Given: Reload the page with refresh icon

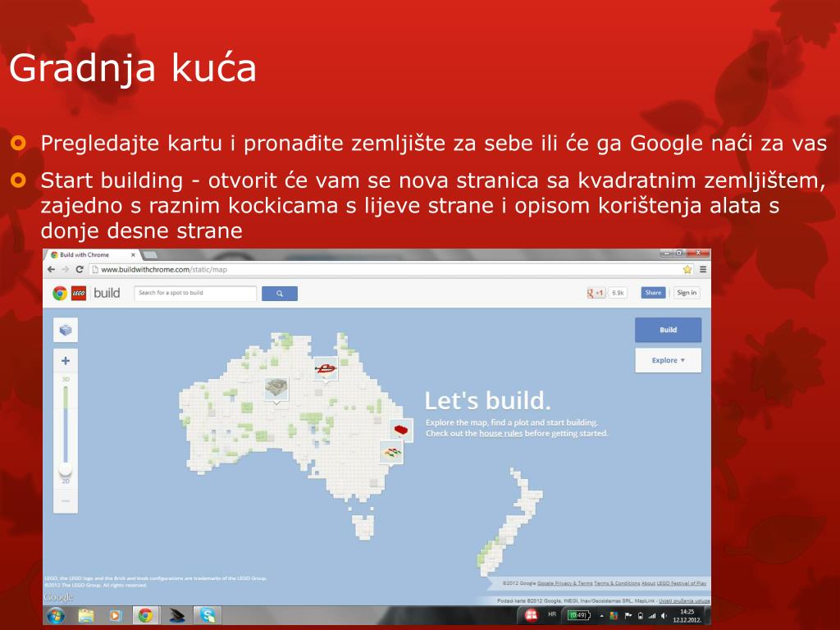Looking at the screenshot, I should (80, 269).
